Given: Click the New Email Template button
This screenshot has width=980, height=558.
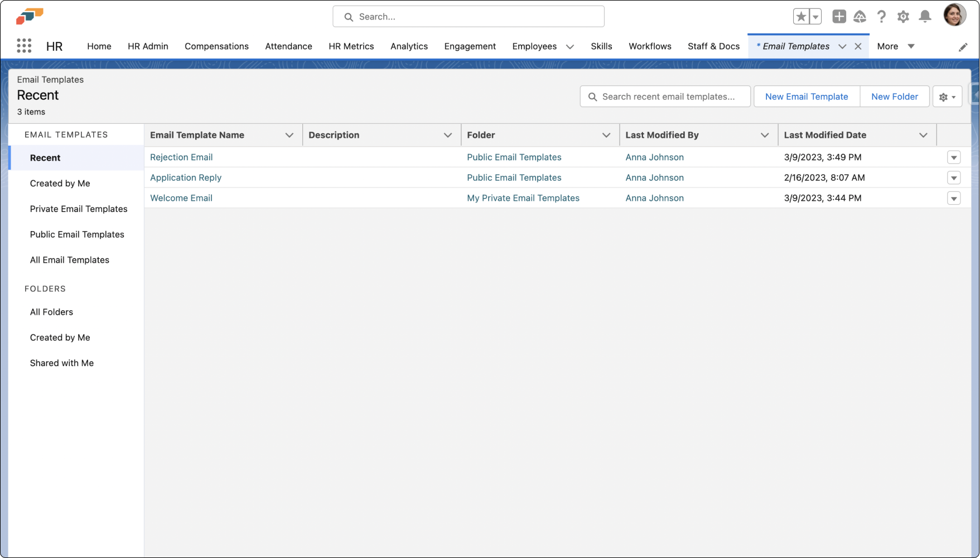Looking at the screenshot, I should coord(807,97).
